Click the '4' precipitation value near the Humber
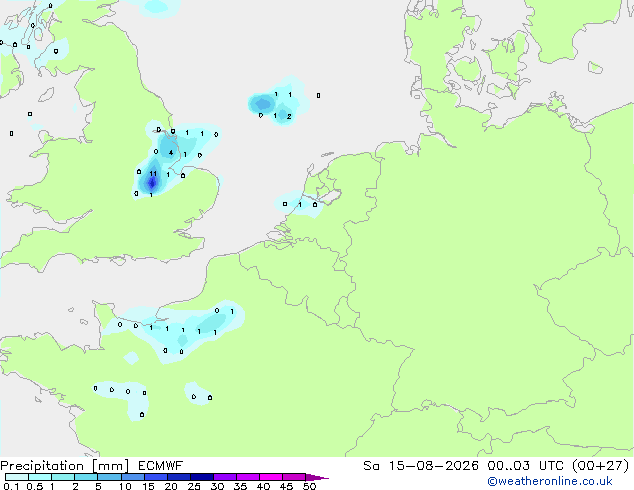The width and height of the screenshot is (634, 490). (x=171, y=152)
